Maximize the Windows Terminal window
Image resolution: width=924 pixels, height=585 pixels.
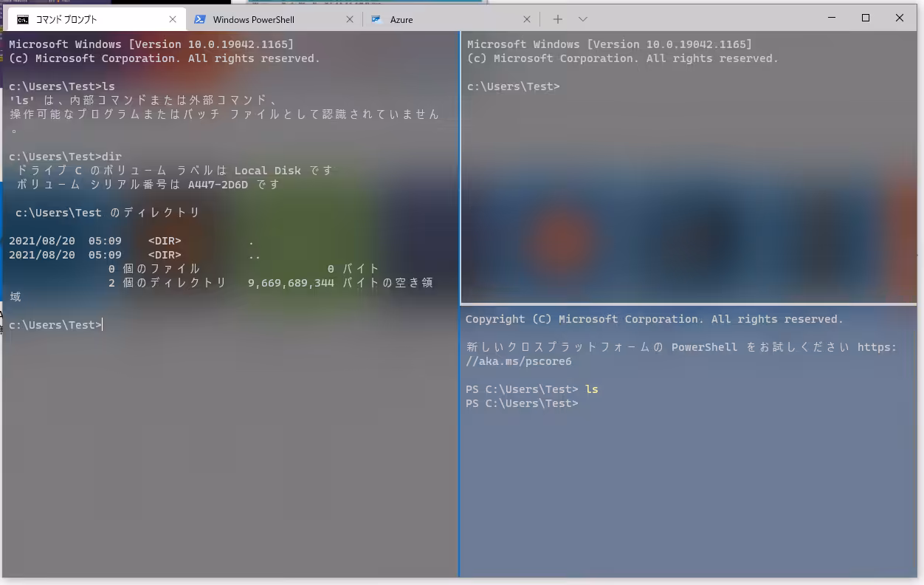pos(866,18)
